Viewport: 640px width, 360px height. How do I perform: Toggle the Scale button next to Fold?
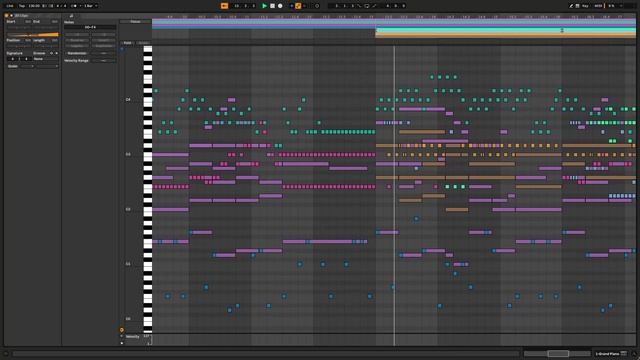[143, 43]
